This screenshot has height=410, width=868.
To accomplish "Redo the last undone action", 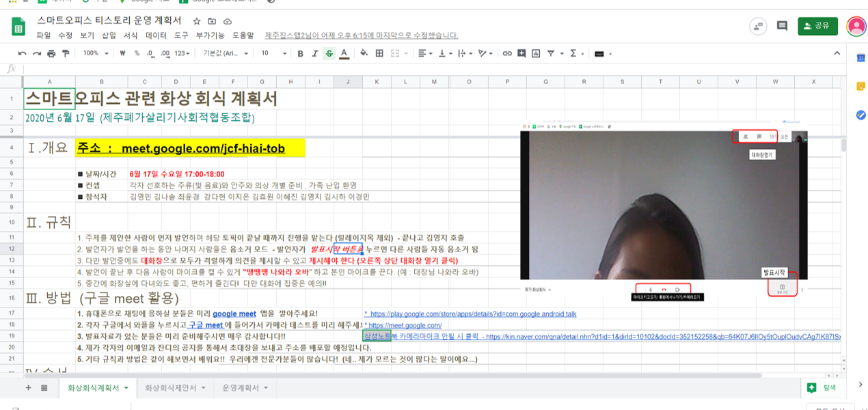I will click(x=37, y=53).
